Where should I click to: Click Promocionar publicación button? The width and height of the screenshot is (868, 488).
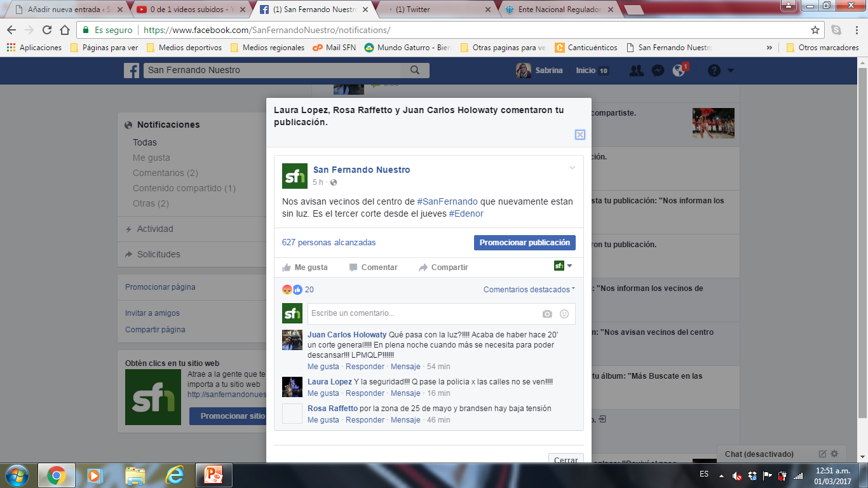coord(524,243)
